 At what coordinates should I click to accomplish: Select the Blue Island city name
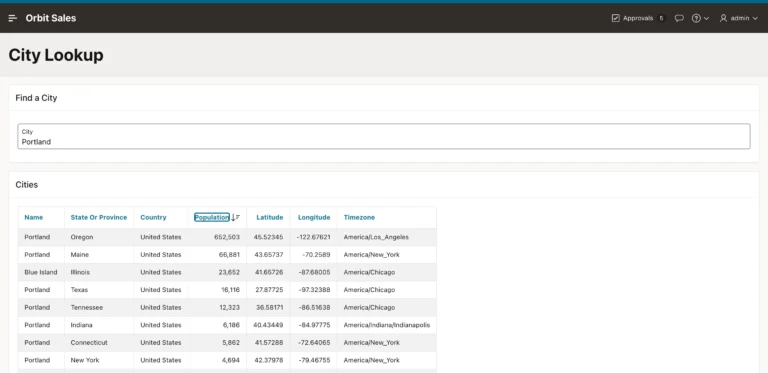pos(41,272)
